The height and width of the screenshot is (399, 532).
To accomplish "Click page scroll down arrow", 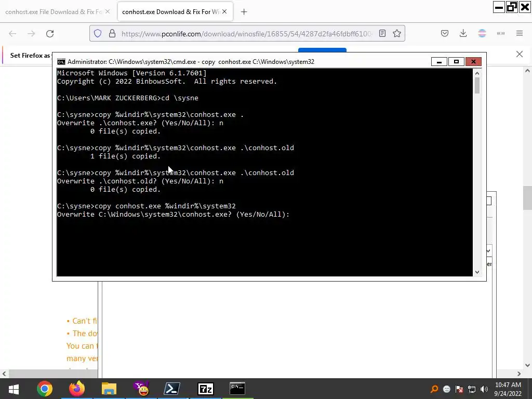I will [x=527, y=365].
